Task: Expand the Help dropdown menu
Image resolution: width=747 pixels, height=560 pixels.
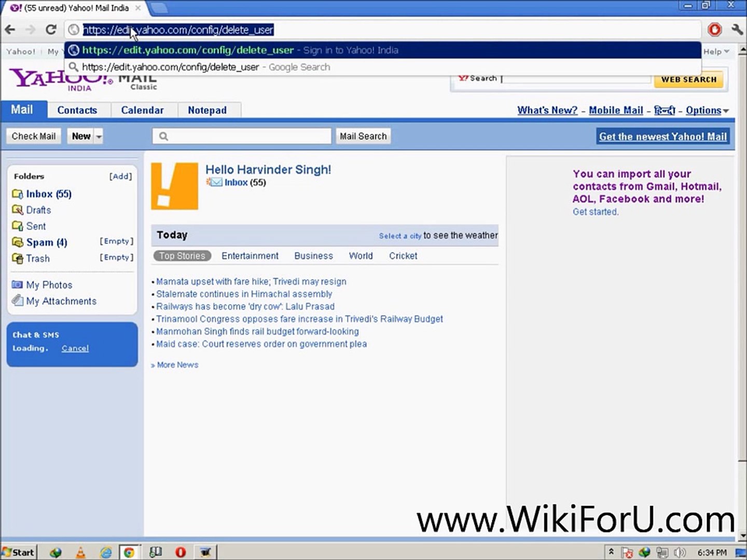Action: tap(716, 51)
